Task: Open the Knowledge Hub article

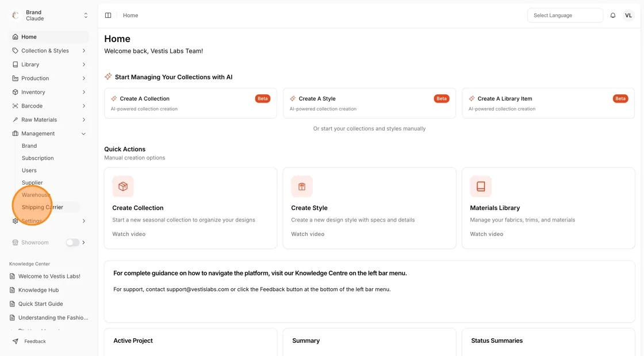Action: coord(39,290)
